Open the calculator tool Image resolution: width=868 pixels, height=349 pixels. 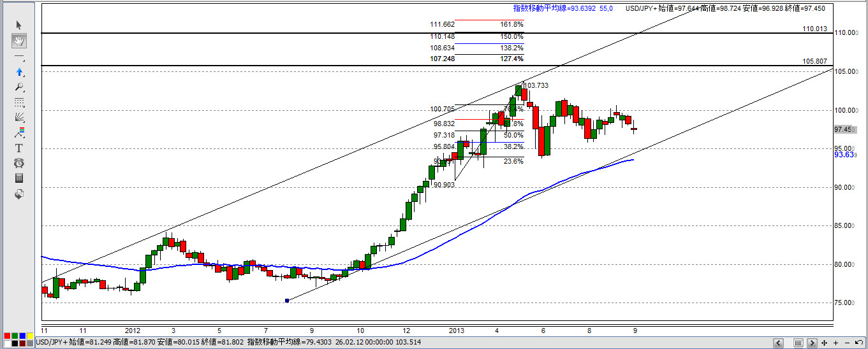pos(19,178)
